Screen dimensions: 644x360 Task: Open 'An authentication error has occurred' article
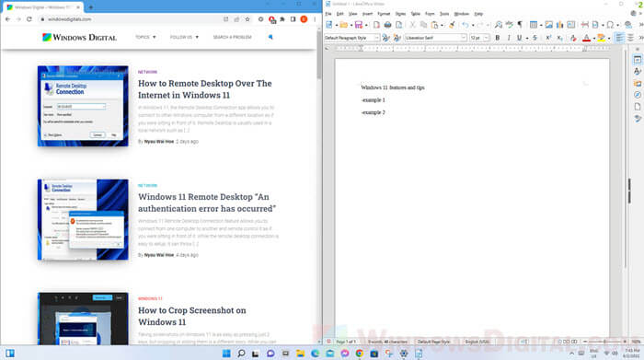click(207, 203)
